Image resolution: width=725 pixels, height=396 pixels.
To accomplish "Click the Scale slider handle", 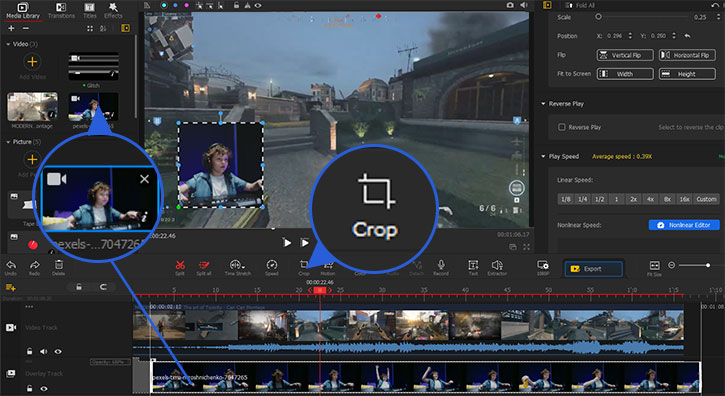I will (x=598, y=17).
